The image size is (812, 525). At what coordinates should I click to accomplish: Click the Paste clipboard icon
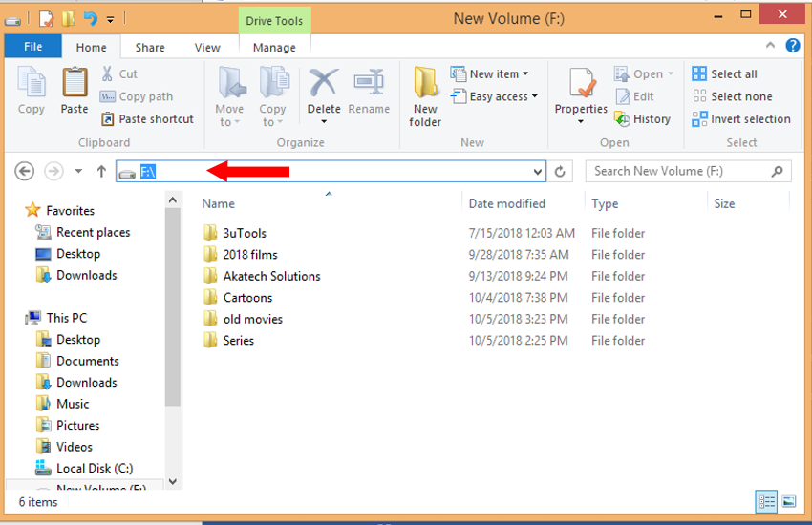point(75,82)
